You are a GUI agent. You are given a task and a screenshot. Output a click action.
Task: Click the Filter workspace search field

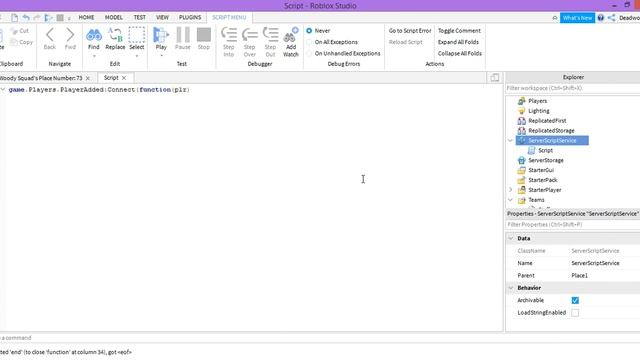pos(573,88)
